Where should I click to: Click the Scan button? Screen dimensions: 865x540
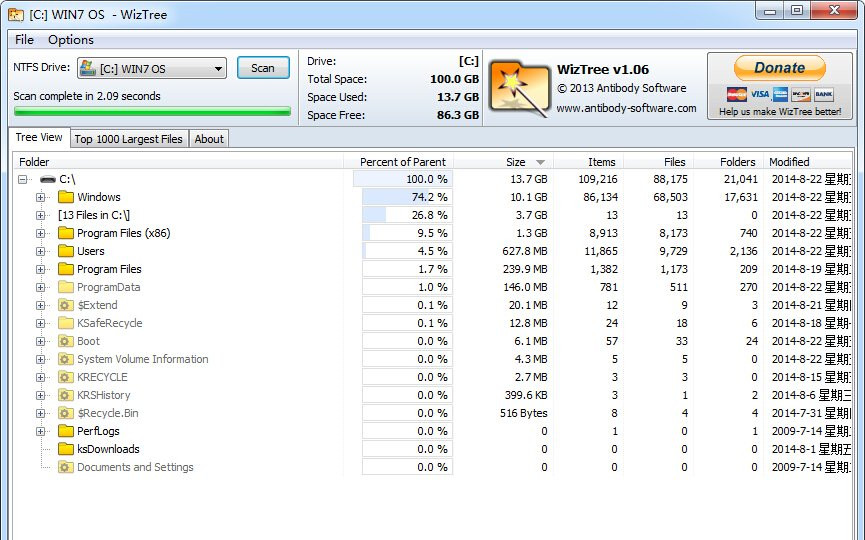[263, 68]
